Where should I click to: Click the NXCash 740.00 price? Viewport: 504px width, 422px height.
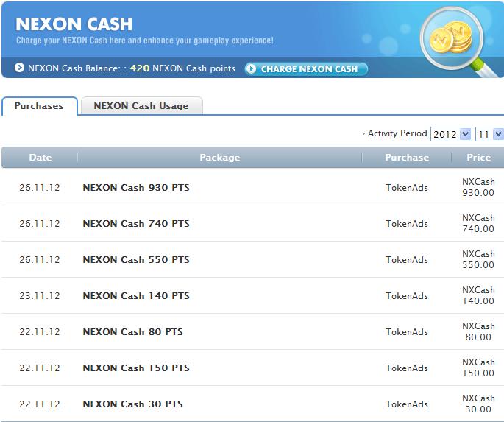click(x=478, y=223)
